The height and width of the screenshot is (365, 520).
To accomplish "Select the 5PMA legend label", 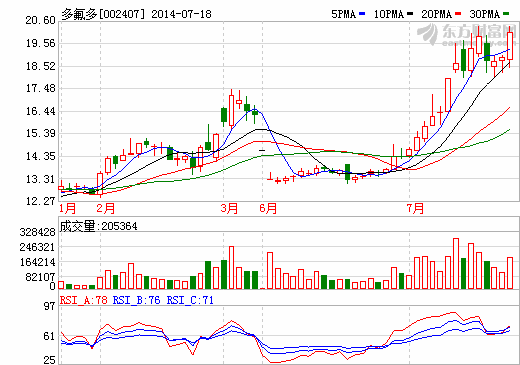I will pyautogui.click(x=344, y=14).
